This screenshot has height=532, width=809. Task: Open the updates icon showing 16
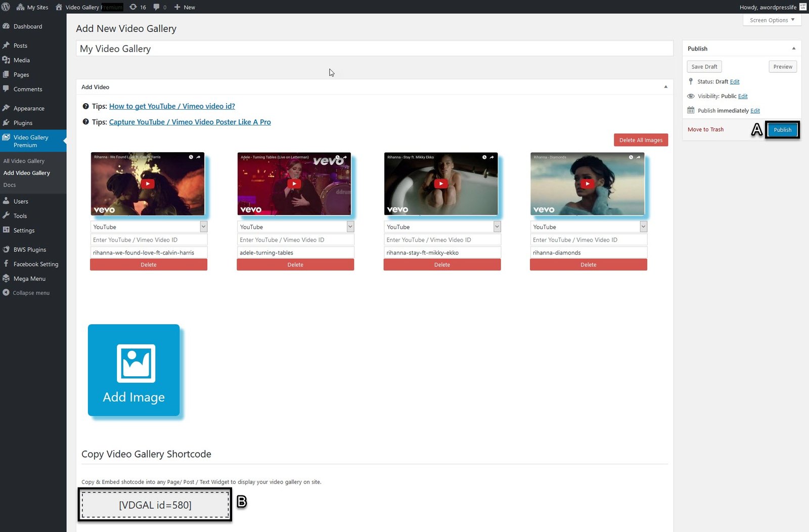[x=133, y=7]
